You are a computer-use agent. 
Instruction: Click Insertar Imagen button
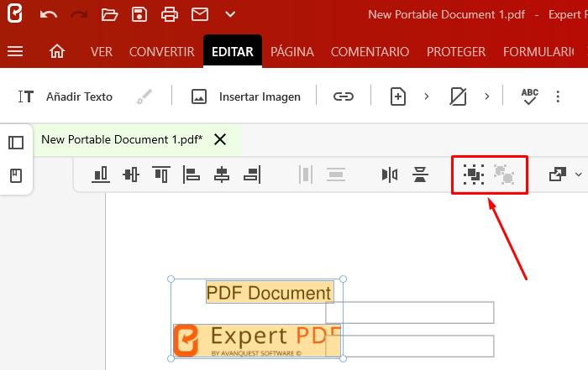(x=245, y=96)
